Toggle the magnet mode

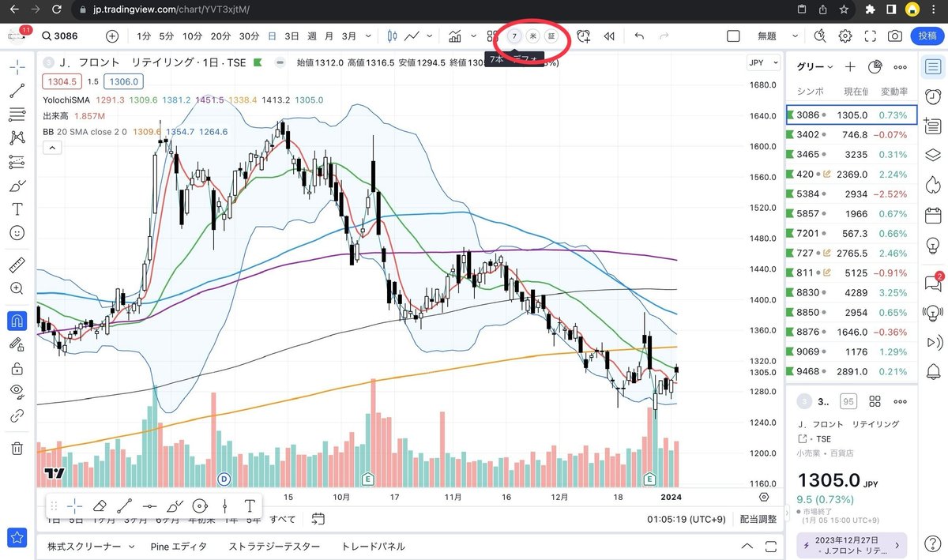pos(17,321)
